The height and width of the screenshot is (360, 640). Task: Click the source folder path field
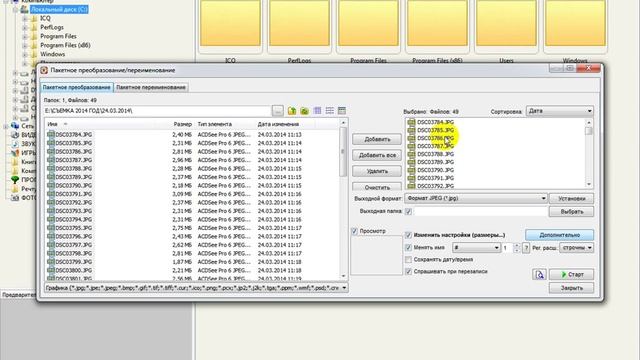click(158, 111)
